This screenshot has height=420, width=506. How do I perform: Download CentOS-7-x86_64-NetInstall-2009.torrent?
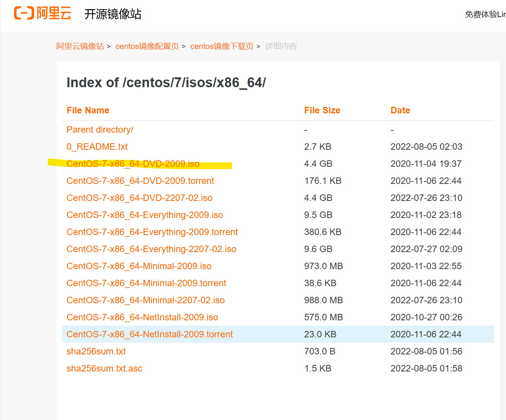(150, 334)
